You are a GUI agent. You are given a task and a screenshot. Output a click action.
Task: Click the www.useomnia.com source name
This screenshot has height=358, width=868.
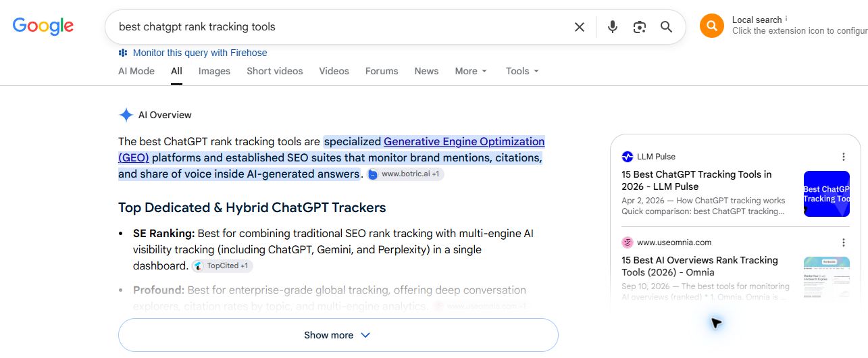674,242
